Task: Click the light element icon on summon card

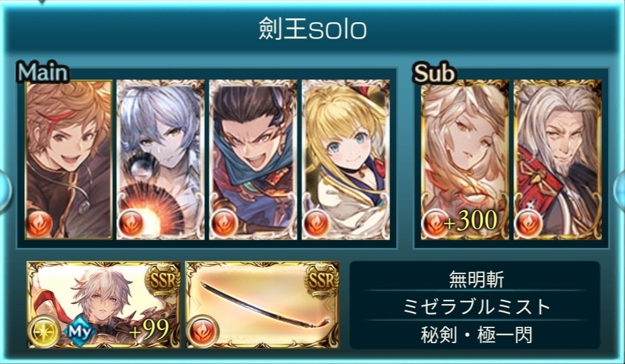Action: pos(44,331)
